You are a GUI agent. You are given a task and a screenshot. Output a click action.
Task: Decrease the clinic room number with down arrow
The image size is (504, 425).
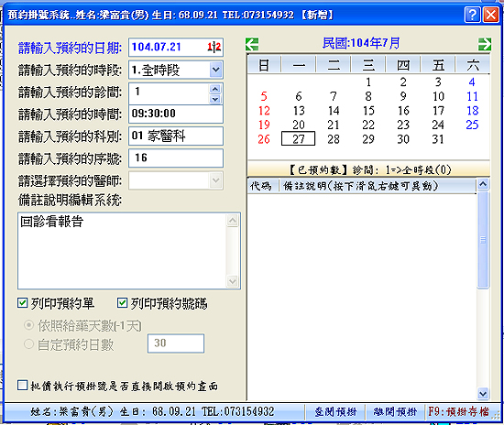[215, 99]
